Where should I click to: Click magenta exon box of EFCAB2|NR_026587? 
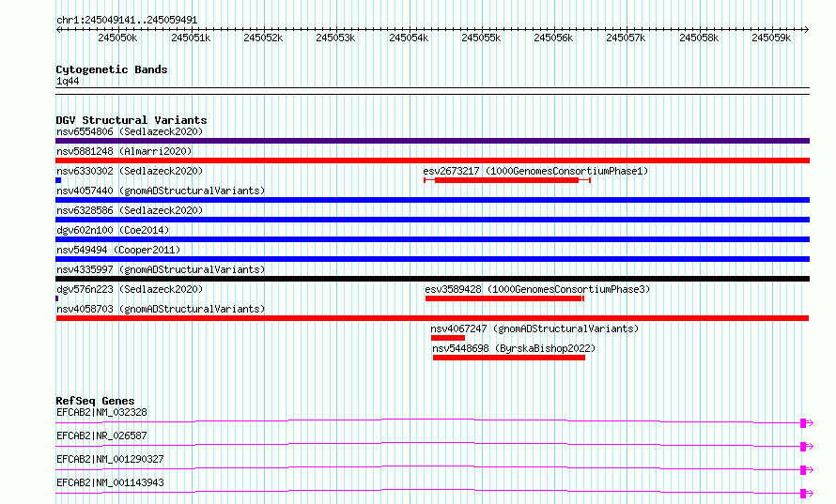coord(803,447)
